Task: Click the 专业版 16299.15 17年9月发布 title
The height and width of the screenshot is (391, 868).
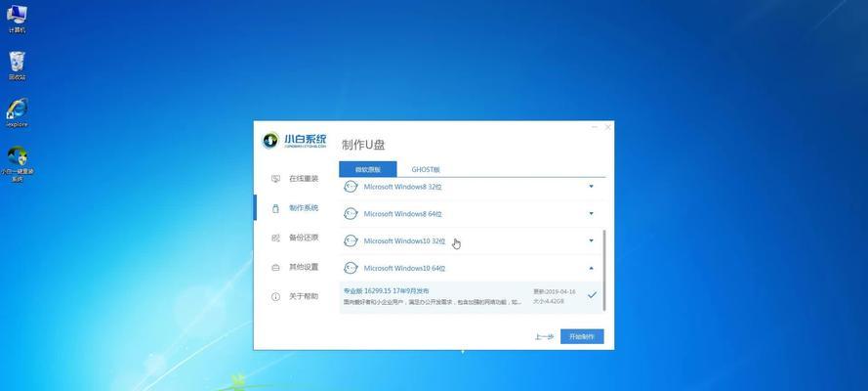Action: 386,290
